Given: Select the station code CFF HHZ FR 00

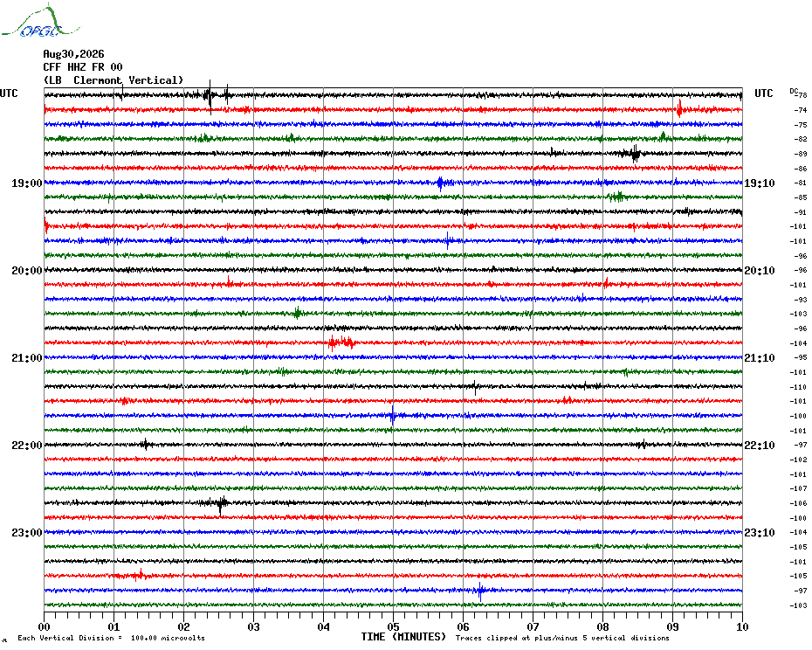Looking at the screenshot, I should (83, 67).
